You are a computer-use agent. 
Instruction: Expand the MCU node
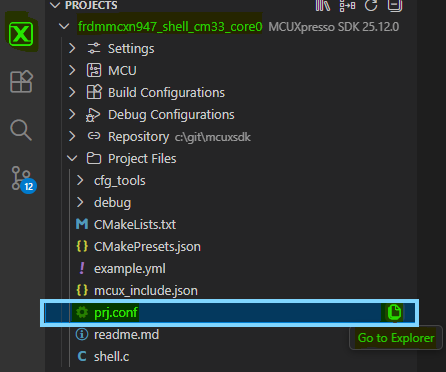point(72,70)
